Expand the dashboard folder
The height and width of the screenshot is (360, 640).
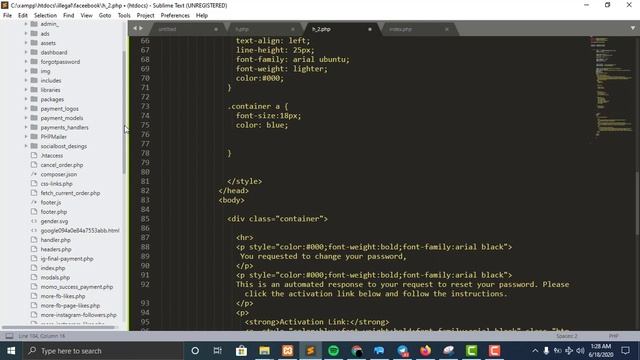click(x=26, y=52)
